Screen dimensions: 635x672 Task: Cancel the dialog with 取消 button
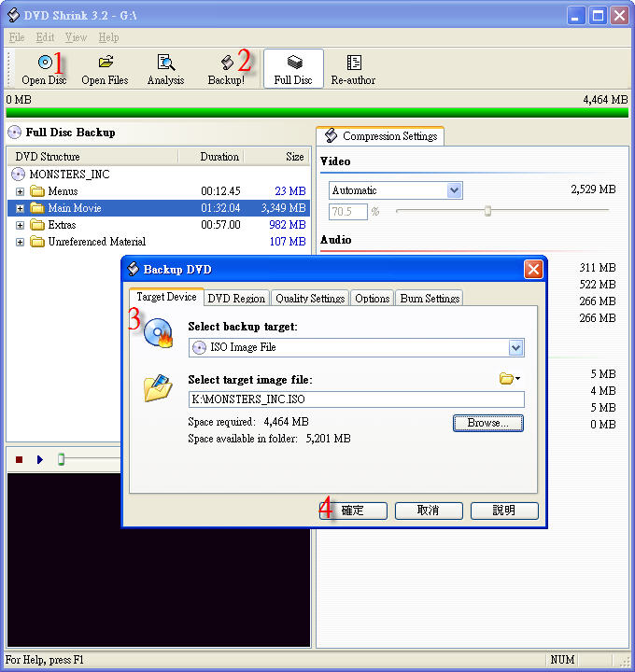(429, 511)
